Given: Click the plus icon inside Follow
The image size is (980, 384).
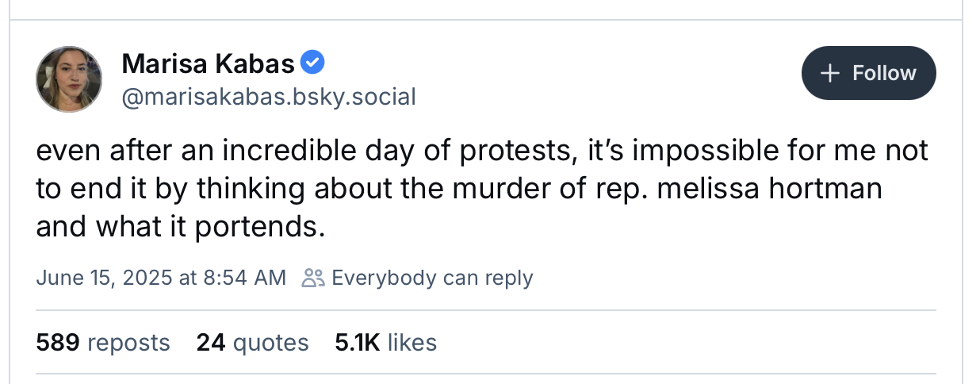Looking at the screenshot, I should 830,73.
